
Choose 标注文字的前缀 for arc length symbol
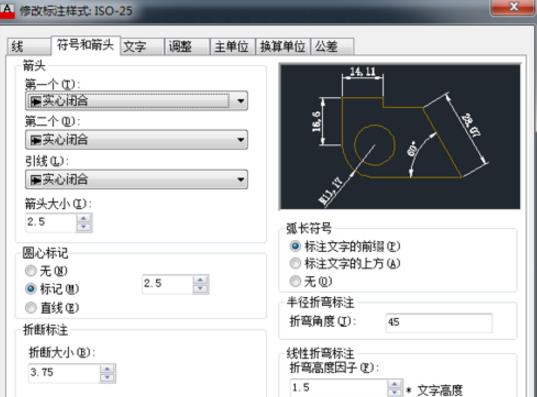click(345, 246)
